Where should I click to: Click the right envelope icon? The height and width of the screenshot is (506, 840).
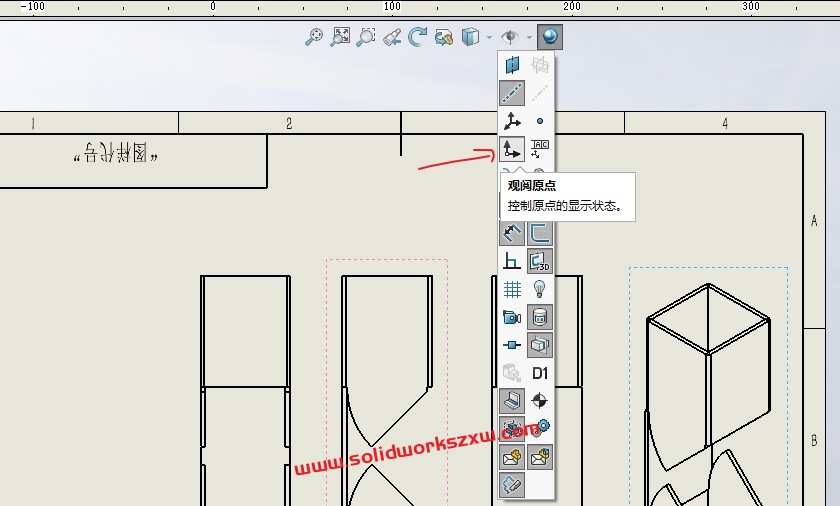(x=540, y=457)
